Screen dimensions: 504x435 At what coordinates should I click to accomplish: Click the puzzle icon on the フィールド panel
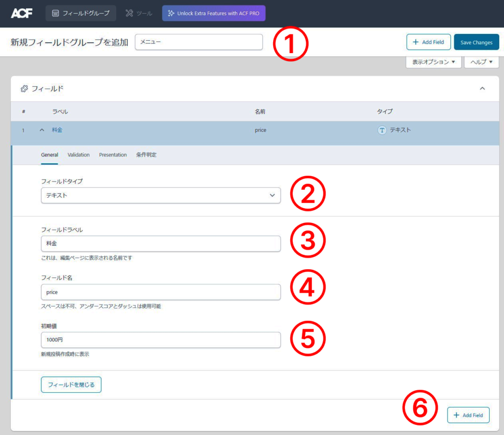click(x=24, y=89)
